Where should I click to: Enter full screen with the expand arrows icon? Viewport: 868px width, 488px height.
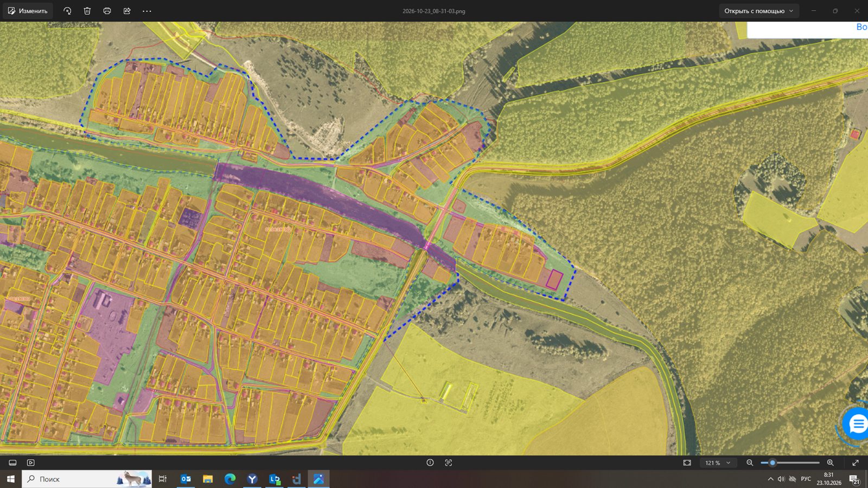coord(856,463)
